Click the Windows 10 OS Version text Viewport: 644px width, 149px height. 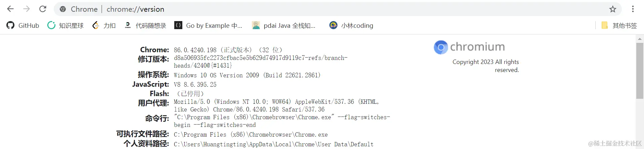(x=247, y=75)
